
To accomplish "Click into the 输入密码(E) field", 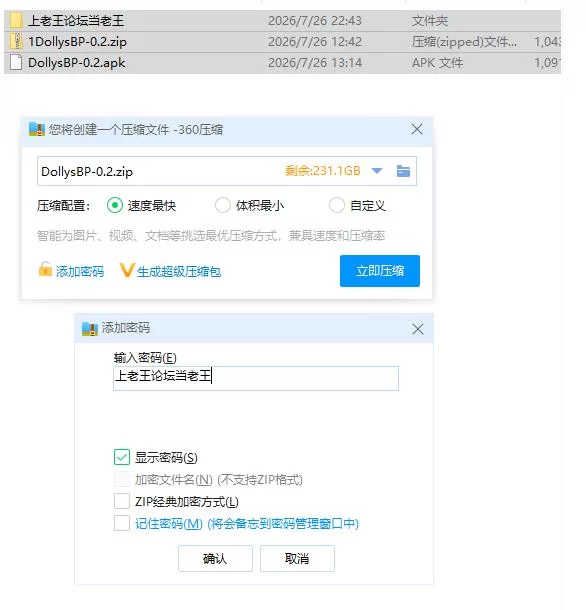I will click(256, 378).
